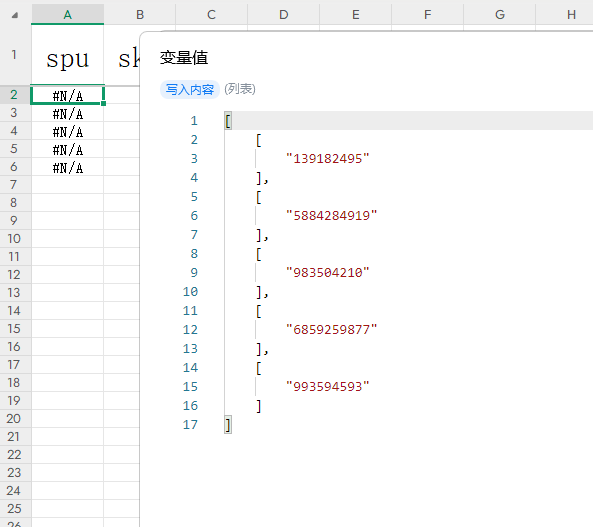This screenshot has width=593, height=527.
Task: Select column C header
Action: point(211,14)
